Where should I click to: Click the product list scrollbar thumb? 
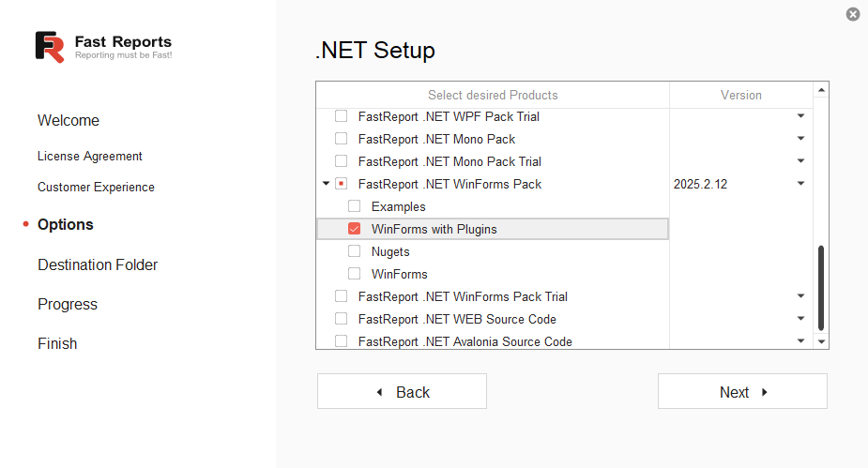821,287
